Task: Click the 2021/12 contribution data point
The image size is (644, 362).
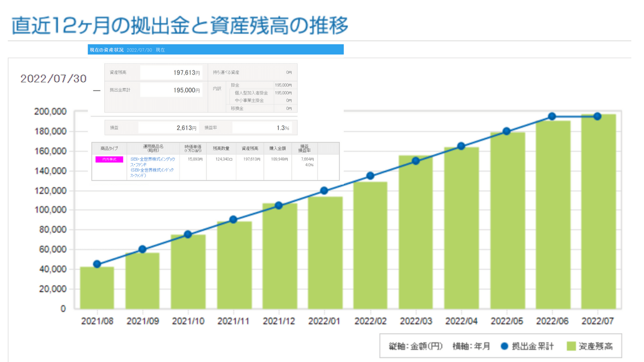Action: coord(279,205)
